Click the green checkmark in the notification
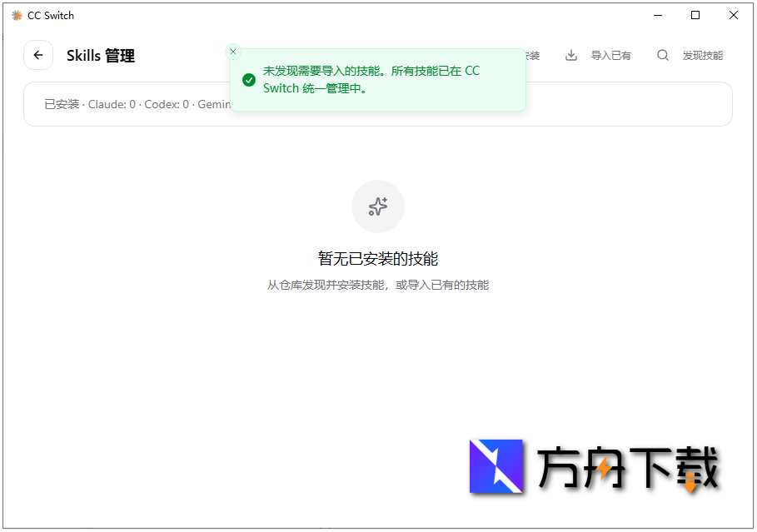 click(248, 80)
